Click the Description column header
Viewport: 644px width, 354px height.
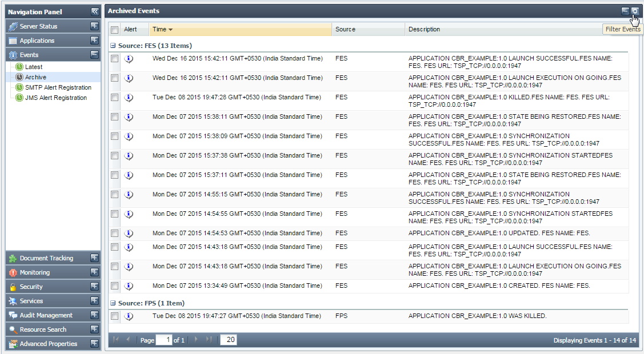pos(424,29)
